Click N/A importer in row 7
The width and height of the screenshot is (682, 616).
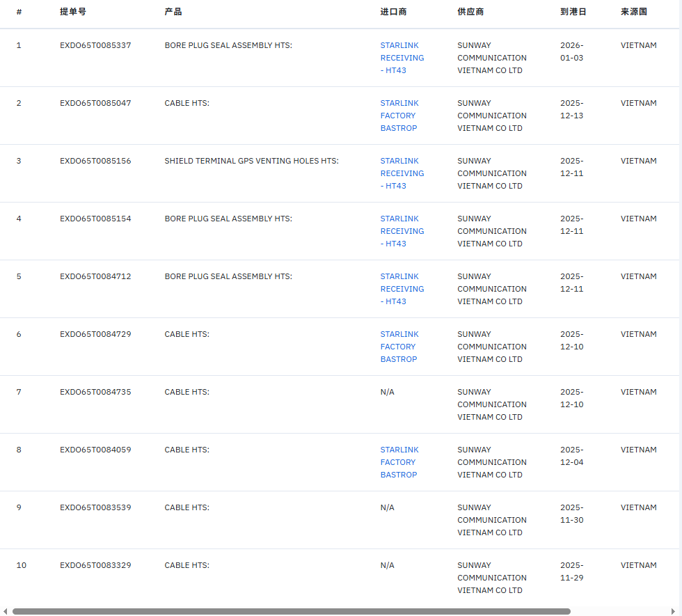click(x=387, y=392)
